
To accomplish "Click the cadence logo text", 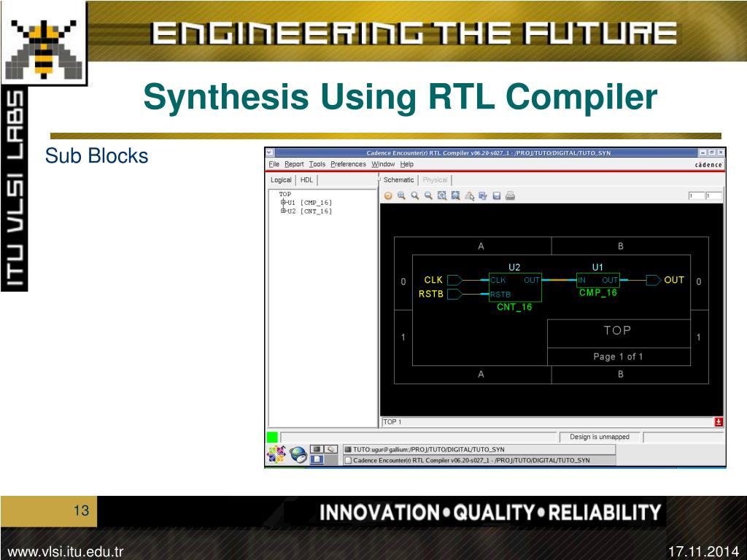I will coord(708,165).
